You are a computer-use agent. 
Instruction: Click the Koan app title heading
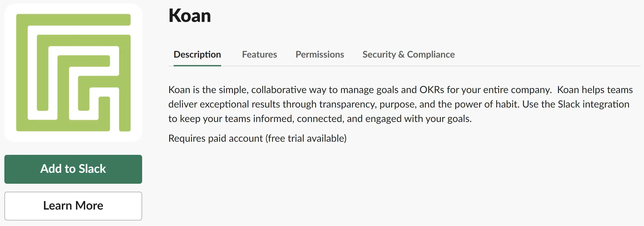190,16
